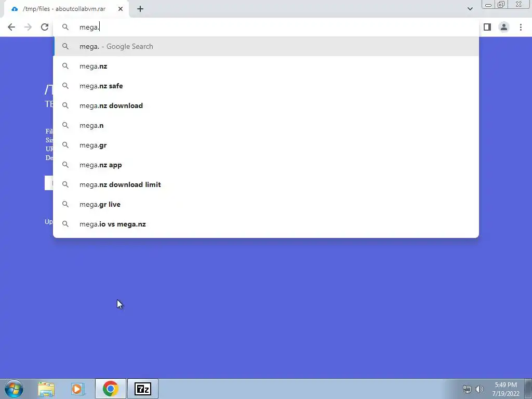Screen dimensions: 532x399
Task: Click the forward navigation arrow
Action: coord(28,27)
